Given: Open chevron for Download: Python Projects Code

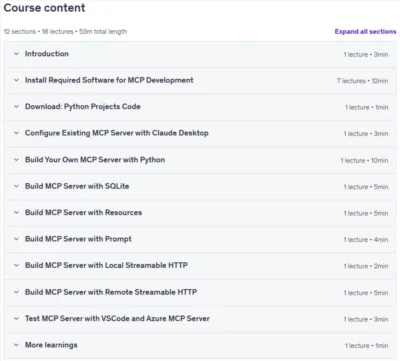Looking at the screenshot, I should pos(16,107).
